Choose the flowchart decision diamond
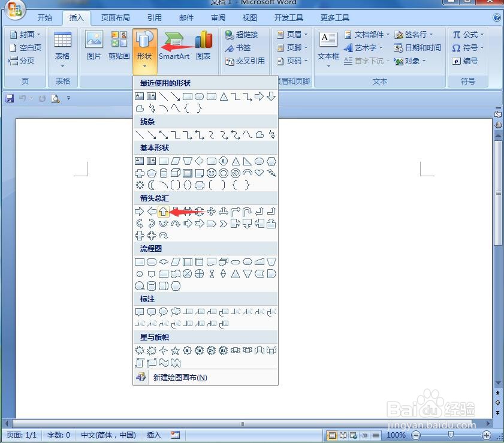 click(x=163, y=262)
